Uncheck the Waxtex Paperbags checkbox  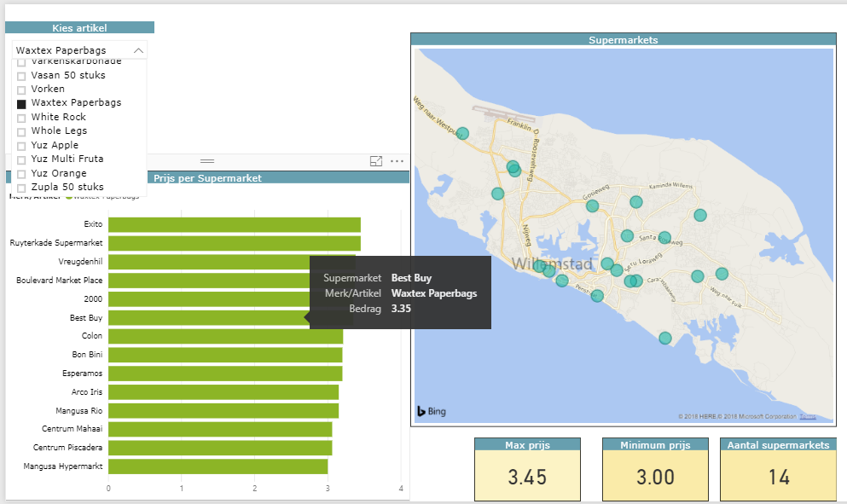(x=21, y=104)
